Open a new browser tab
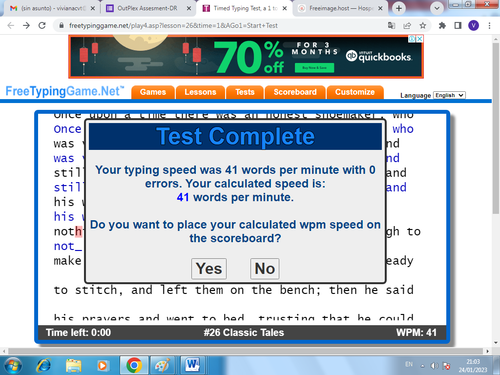The image size is (500, 375). click(x=399, y=8)
